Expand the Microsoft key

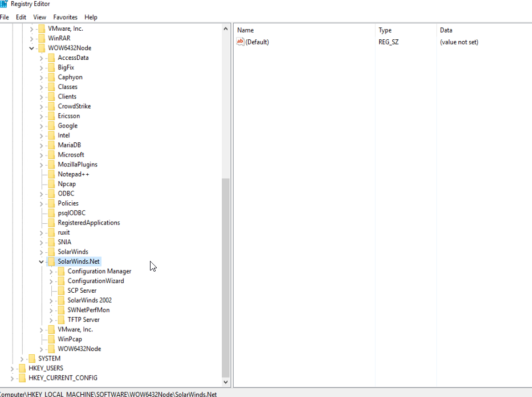pos(42,155)
